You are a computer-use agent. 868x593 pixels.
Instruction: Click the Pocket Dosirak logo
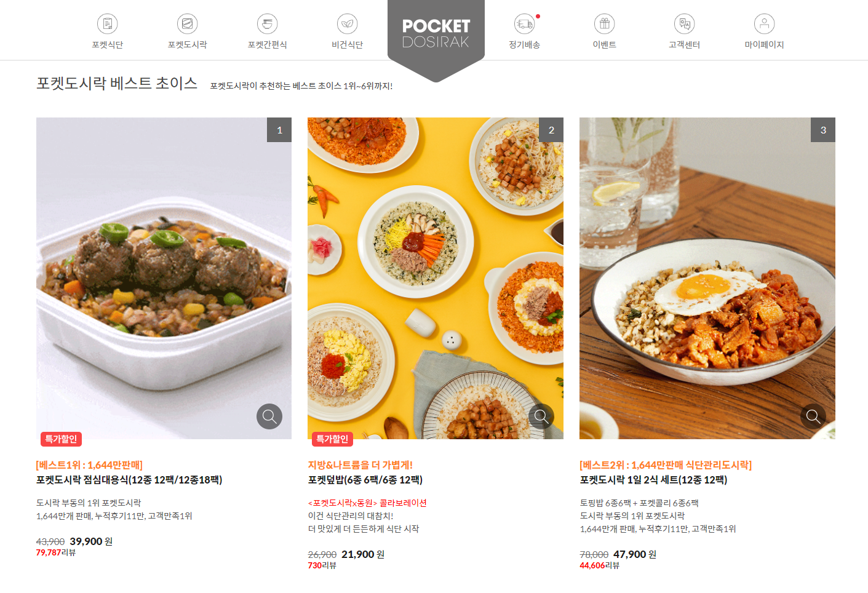pyautogui.click(x=436, y=34)
